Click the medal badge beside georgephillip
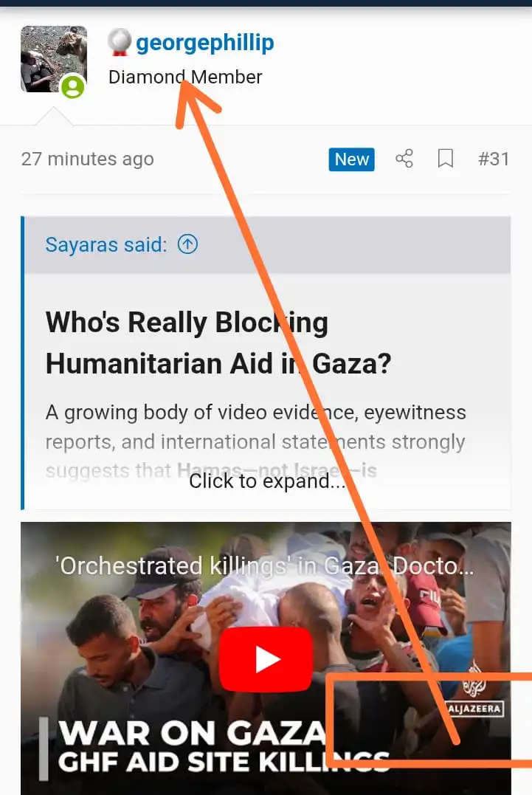Viewport: 532px width, 795px height. 119,42
